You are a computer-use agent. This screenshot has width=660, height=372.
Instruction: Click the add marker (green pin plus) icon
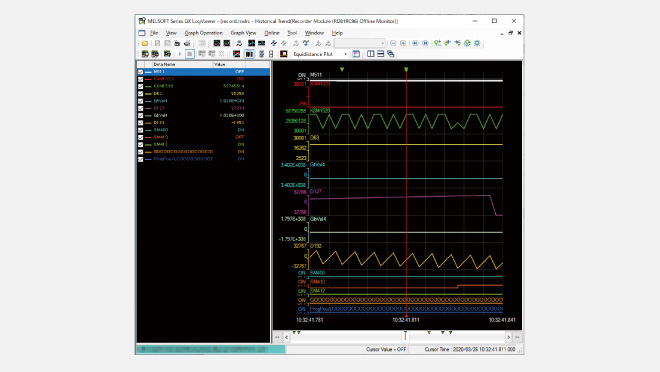(x=438, y=43)
